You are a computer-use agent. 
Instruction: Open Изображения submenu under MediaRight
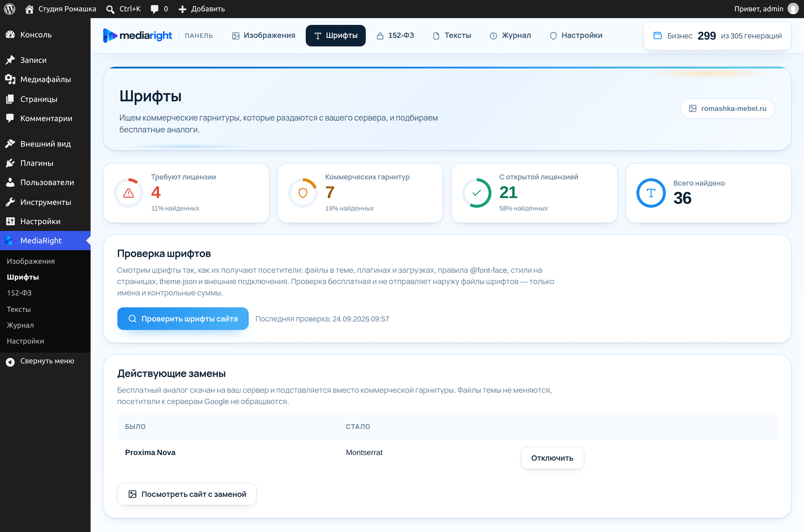pos(46,261)
